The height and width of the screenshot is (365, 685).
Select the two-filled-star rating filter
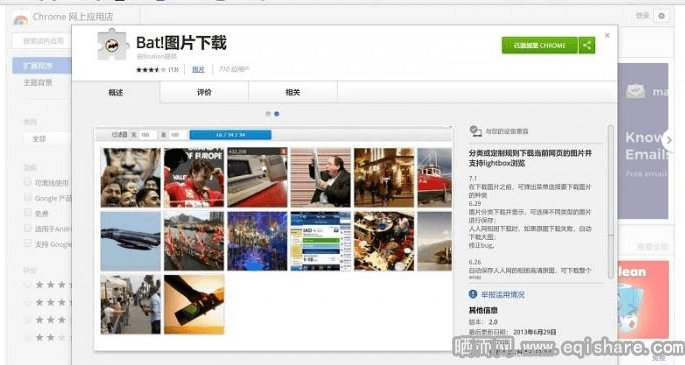point(47,337)
